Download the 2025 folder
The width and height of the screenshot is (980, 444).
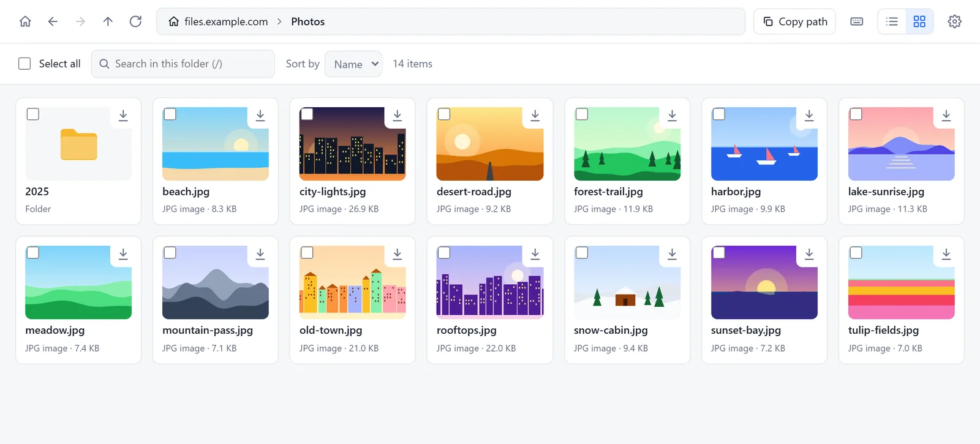click(x=123, y=115)
